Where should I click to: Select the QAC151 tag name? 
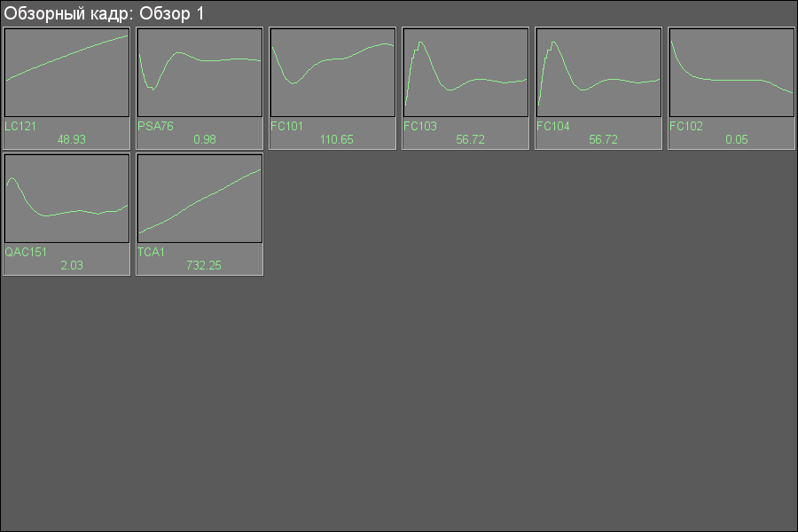click(26, 253)
